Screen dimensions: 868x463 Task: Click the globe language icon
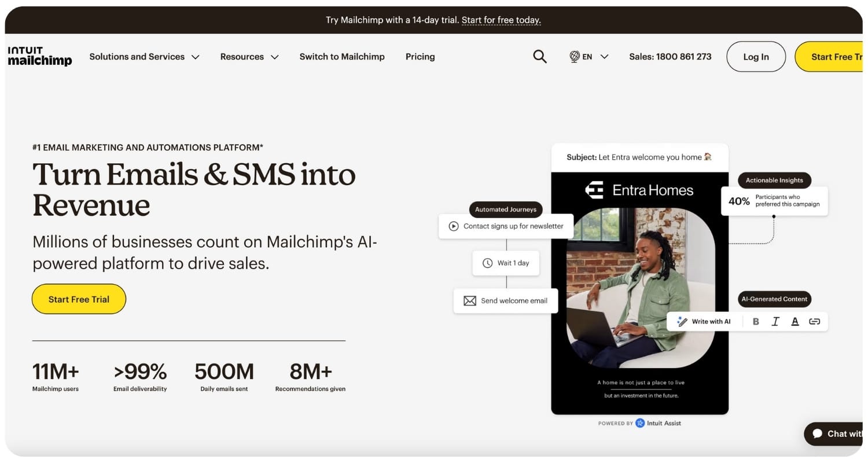(x=575, y=56)
